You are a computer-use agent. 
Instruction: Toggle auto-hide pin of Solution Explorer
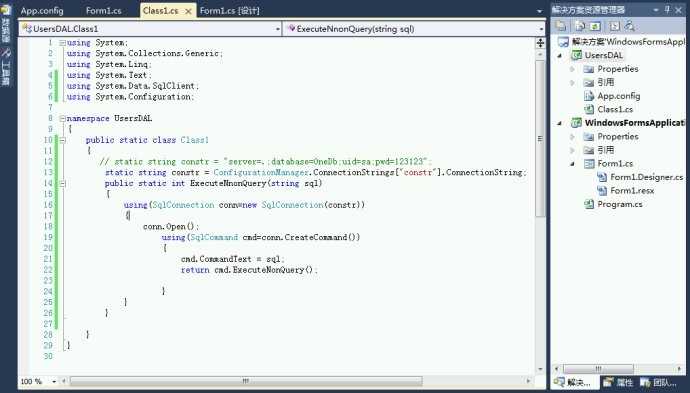(667, 10)
